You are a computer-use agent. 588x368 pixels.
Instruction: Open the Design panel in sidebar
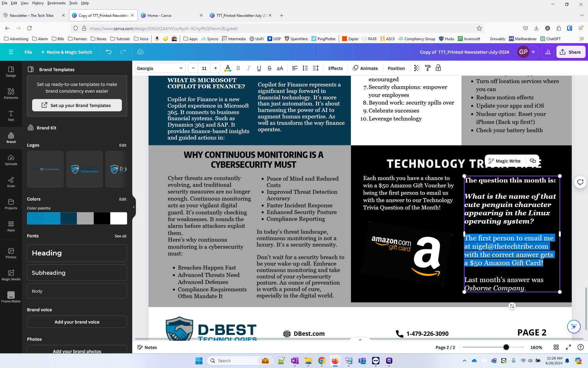point(11,72)
